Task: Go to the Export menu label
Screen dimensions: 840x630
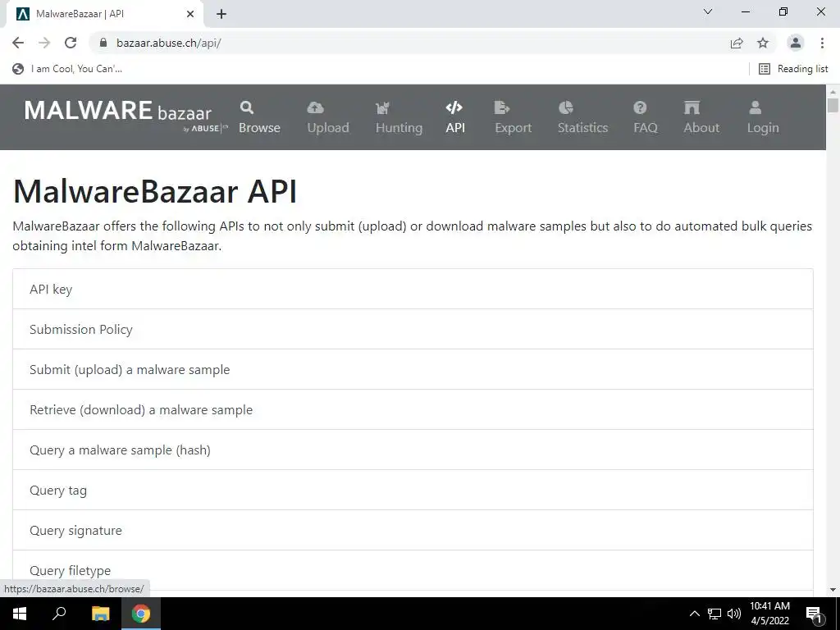Action: click(x=514, y=128)
